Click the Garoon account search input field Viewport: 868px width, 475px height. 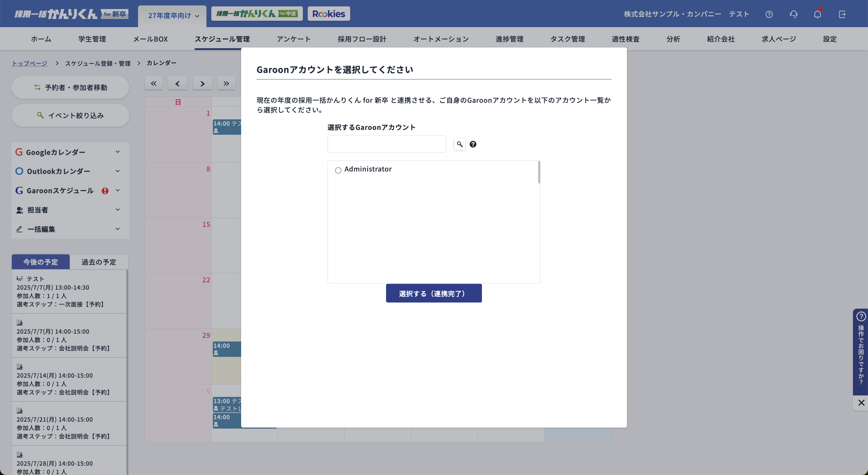coord(386,144)
